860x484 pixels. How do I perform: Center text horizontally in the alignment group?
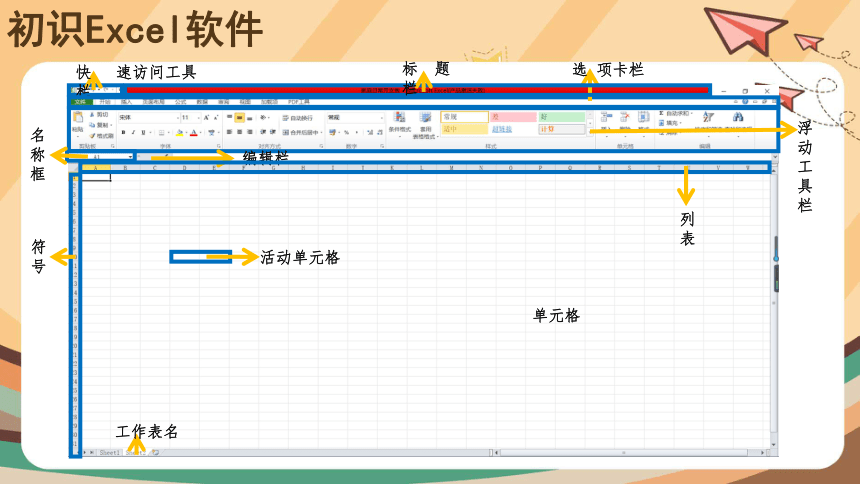click(240, 132)
